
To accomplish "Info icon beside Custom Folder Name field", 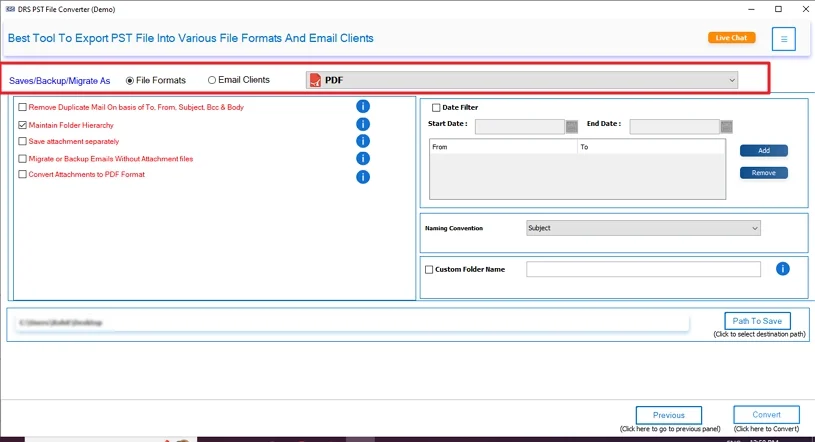I will pos(783,269).
